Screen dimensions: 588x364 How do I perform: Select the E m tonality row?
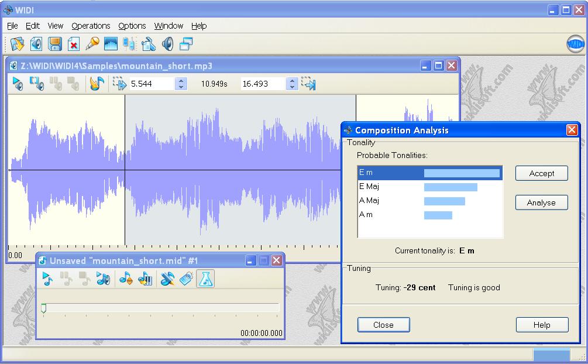tap(430, 173)
